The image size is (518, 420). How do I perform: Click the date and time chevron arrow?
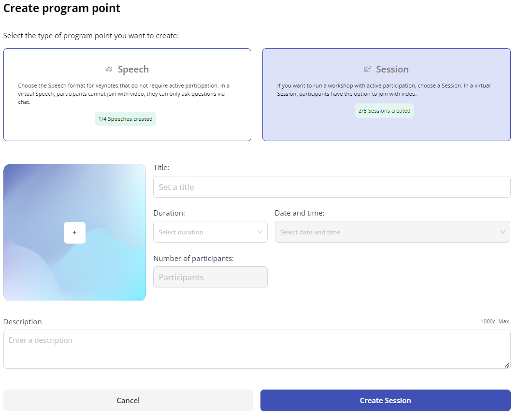(503, 232)
